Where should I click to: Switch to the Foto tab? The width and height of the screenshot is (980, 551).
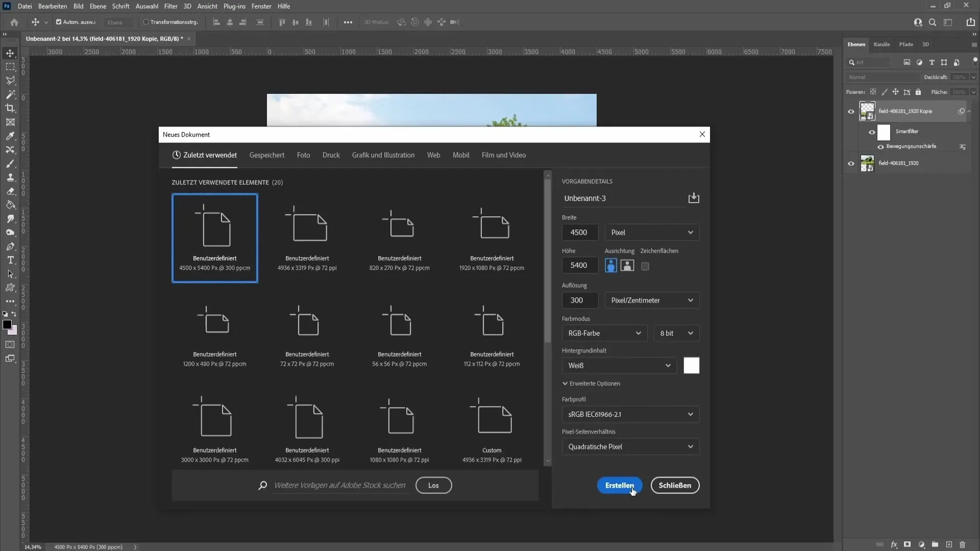click(303, 155)
